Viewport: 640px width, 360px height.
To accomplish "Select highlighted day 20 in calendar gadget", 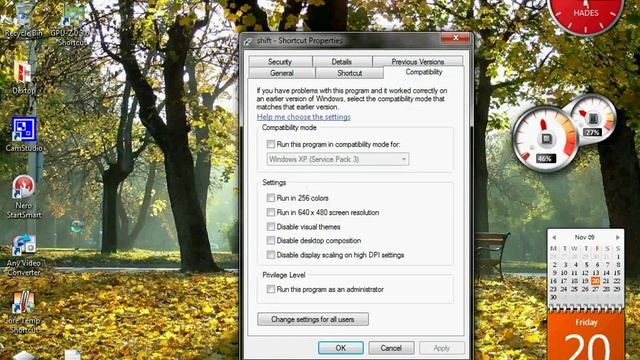I will coord(596,281).
